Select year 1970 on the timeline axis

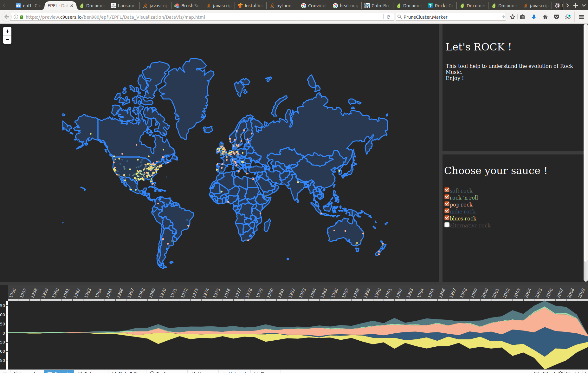pos(163,292)
